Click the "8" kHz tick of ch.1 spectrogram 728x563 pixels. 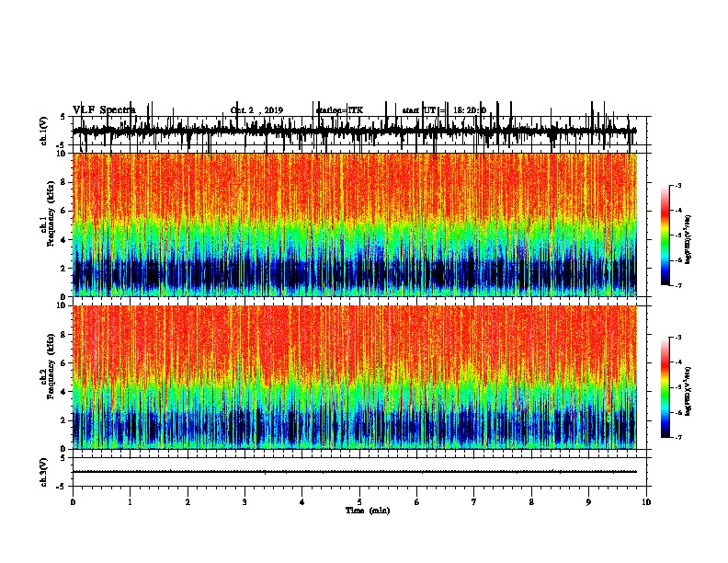coord(64,182)
